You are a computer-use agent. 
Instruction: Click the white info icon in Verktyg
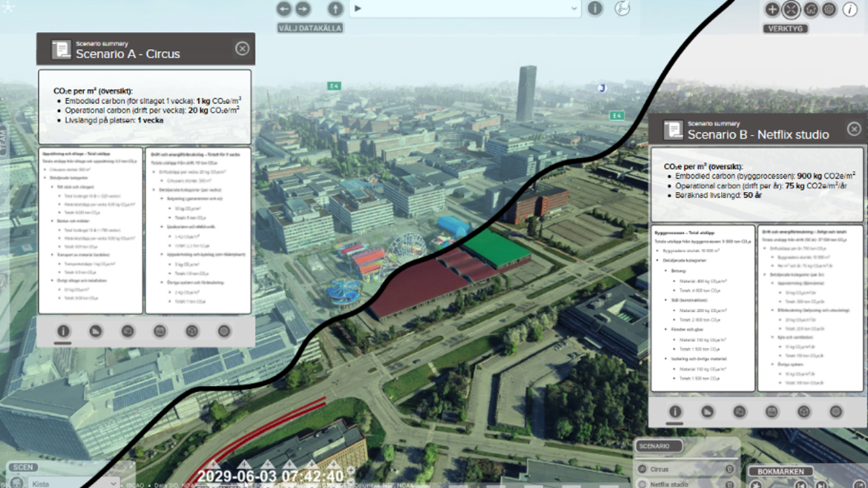pyautogui.click(x=850, y=9)
